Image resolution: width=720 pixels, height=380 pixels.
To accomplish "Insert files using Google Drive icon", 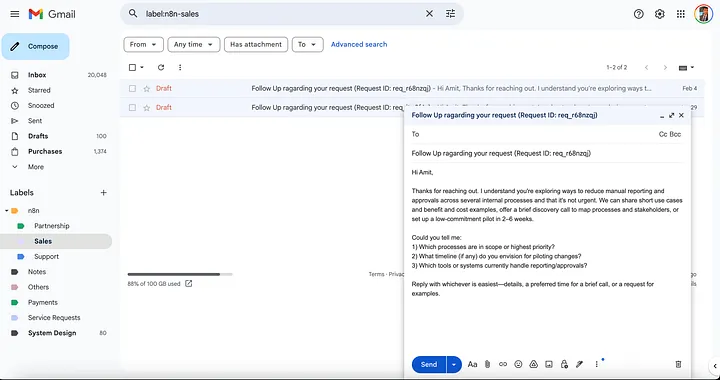I will coord(533,364).
